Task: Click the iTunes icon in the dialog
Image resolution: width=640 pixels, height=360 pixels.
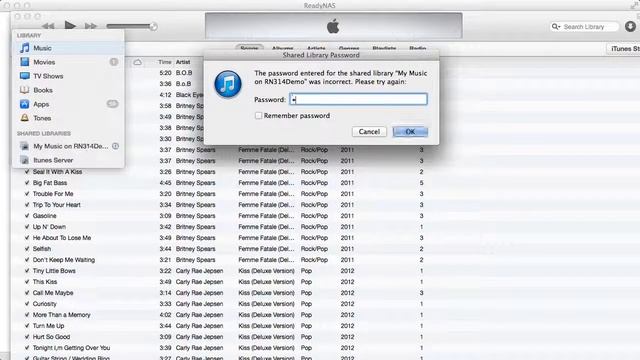Action: coord(228,84)
